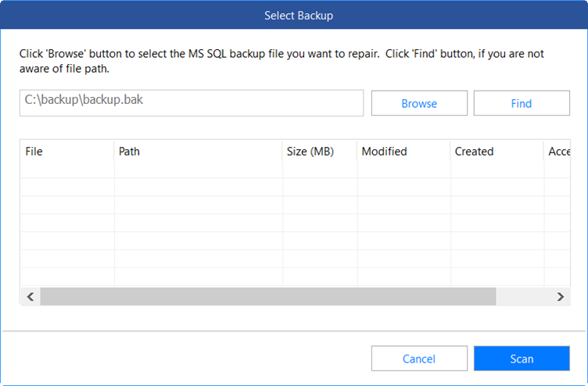Cancel the Select Backup dialog
The image size is (588, 386).
pyautogui.click(x=419, y=359)
